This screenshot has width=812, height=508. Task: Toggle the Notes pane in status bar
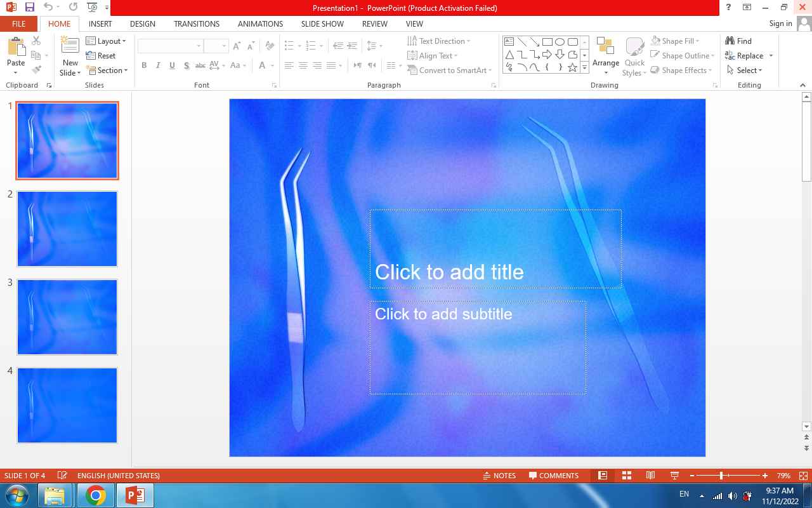tap(499, 476)
